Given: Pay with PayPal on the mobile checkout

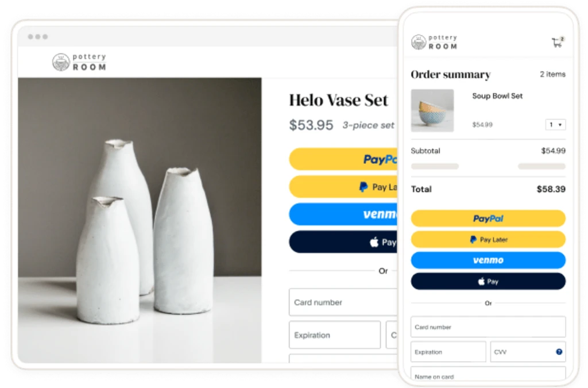Looking at the screenshot, I should [x=488, y=218].
